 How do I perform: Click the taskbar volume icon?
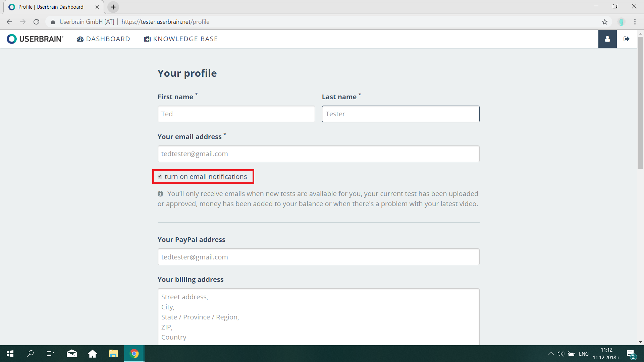click(x=560, y=354)
